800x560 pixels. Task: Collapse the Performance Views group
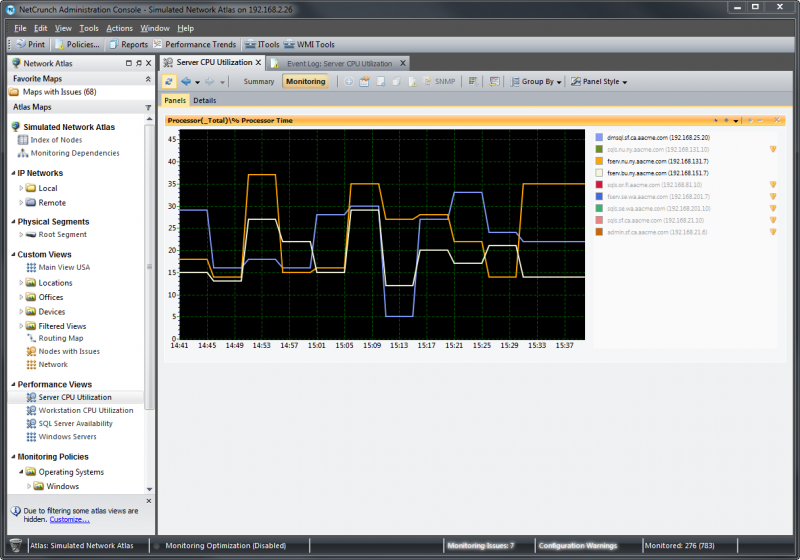click(x=13, y=385)
